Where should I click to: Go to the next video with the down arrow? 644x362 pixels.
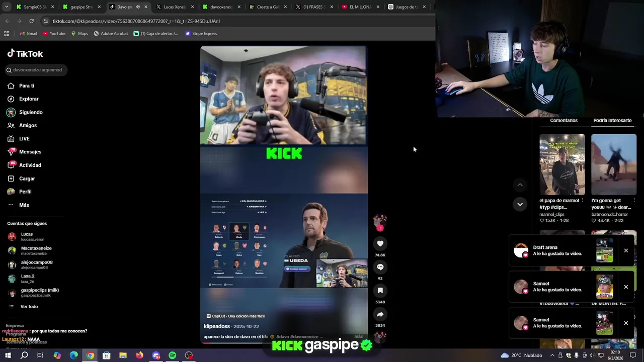[520, 204]
